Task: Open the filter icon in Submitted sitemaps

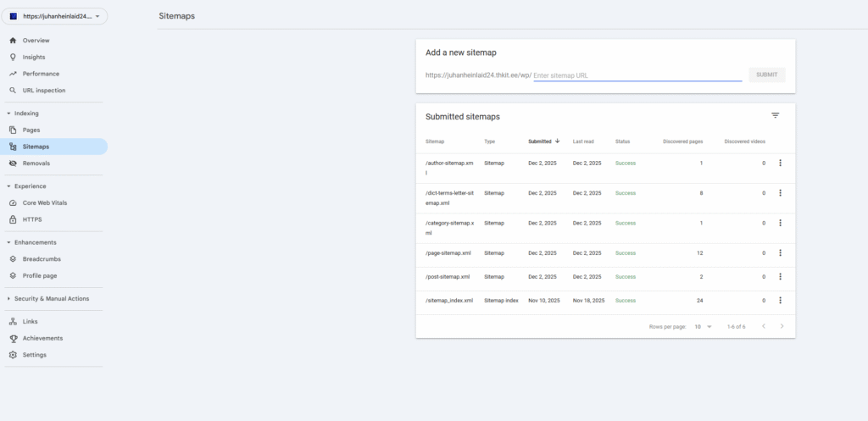Action: (x=775, y=115)
